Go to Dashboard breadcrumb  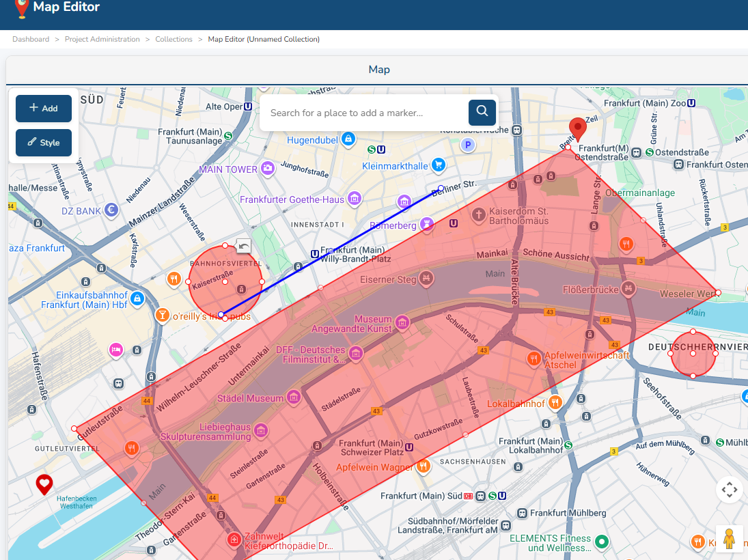pyautogui.click(x=31, y=39)
